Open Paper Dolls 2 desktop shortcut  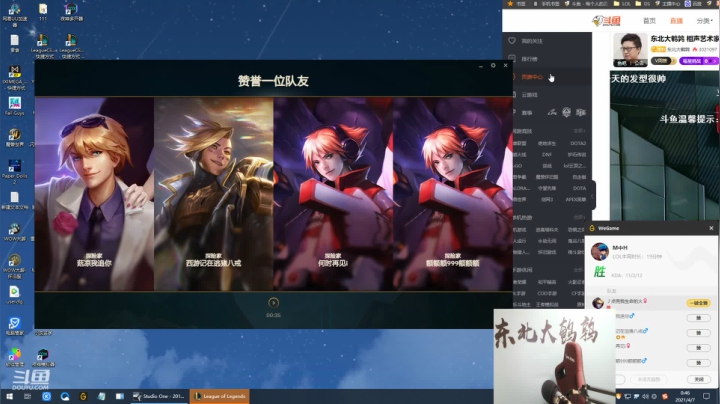pos(15,171)
